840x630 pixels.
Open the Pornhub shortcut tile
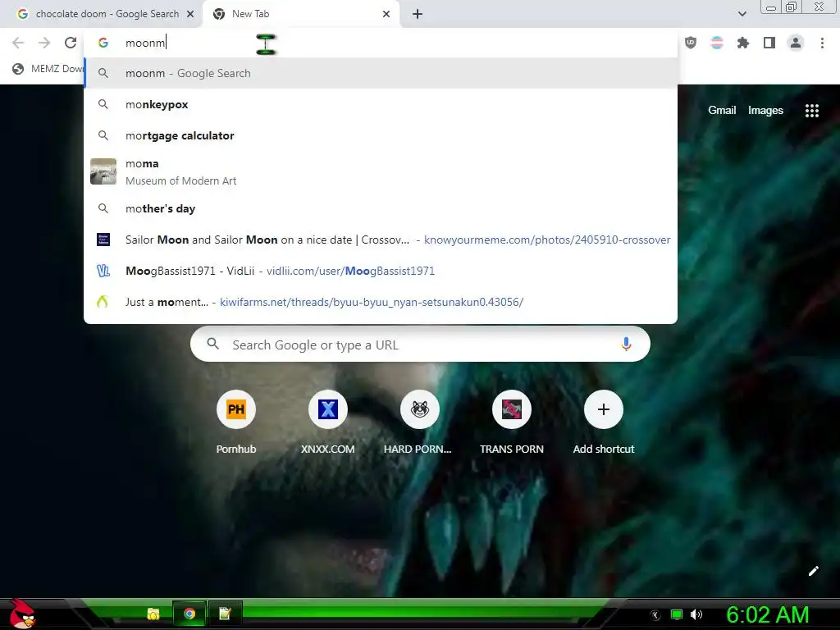(235, 423)
